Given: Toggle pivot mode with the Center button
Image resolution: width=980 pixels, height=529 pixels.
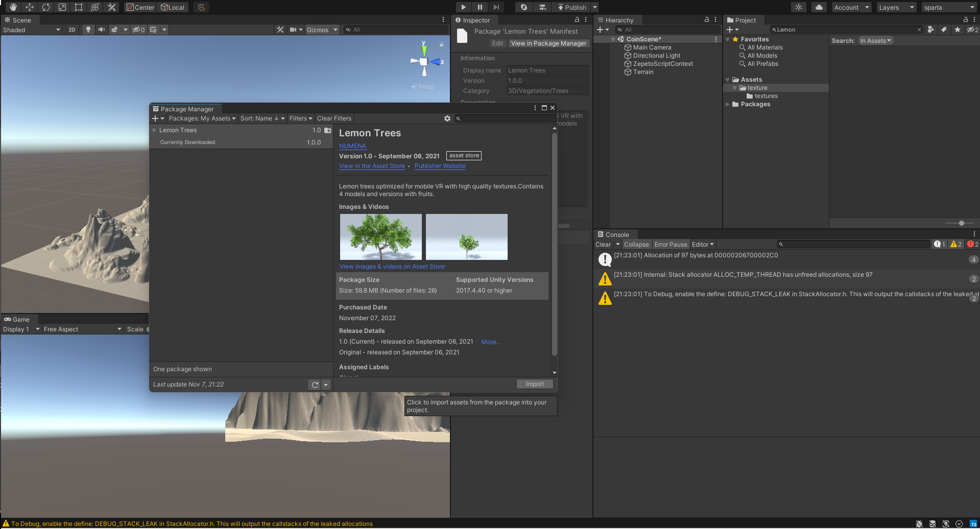Looking at the screenshot, I should pyautogui.click(x=140, y=7).
